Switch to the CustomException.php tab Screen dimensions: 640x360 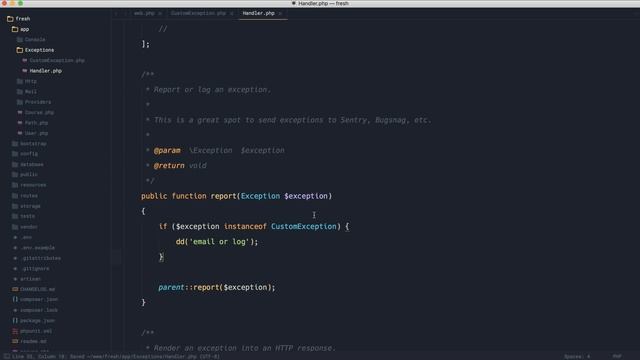[198, 13]
